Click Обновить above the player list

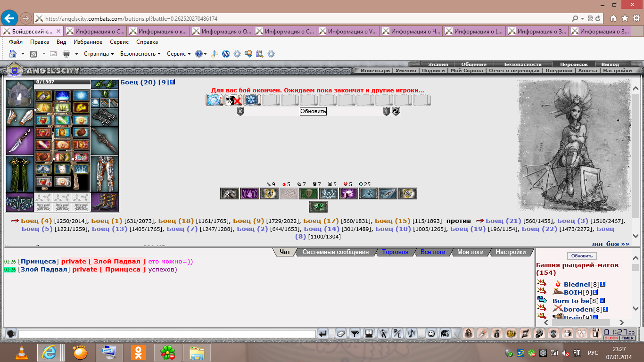point(582,256)
